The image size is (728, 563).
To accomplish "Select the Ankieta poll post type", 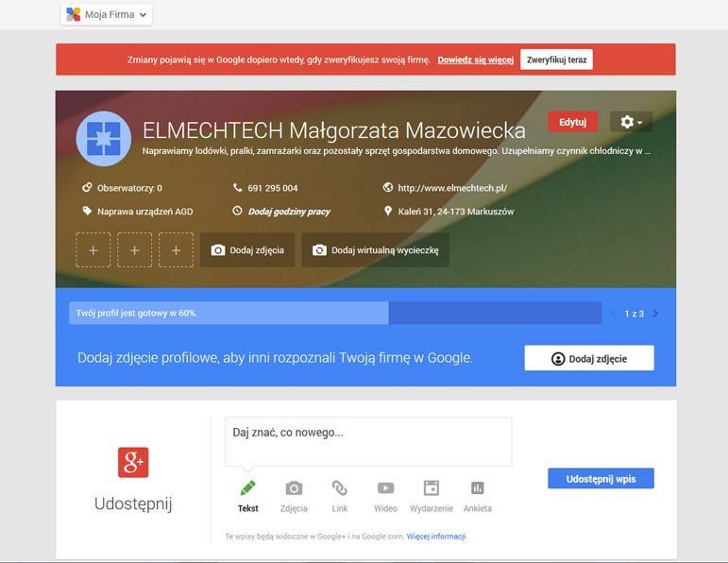I will tap(477, 497).
